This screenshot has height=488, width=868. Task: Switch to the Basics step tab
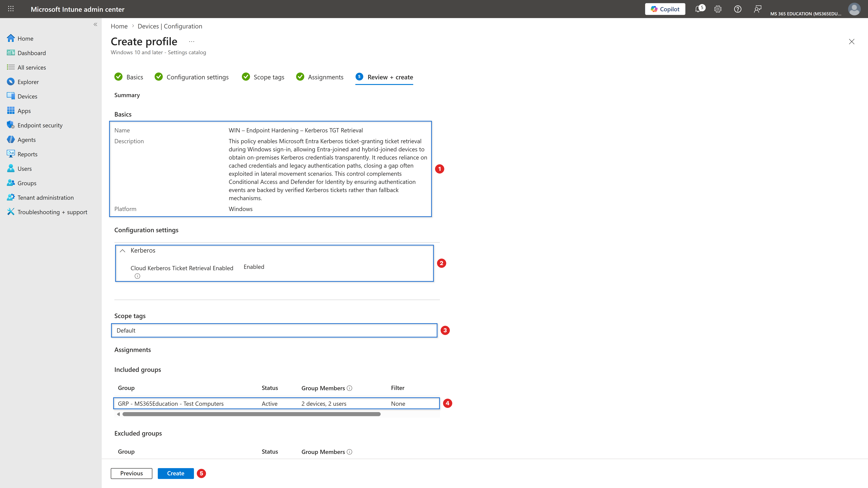click(x=129, y=77)
